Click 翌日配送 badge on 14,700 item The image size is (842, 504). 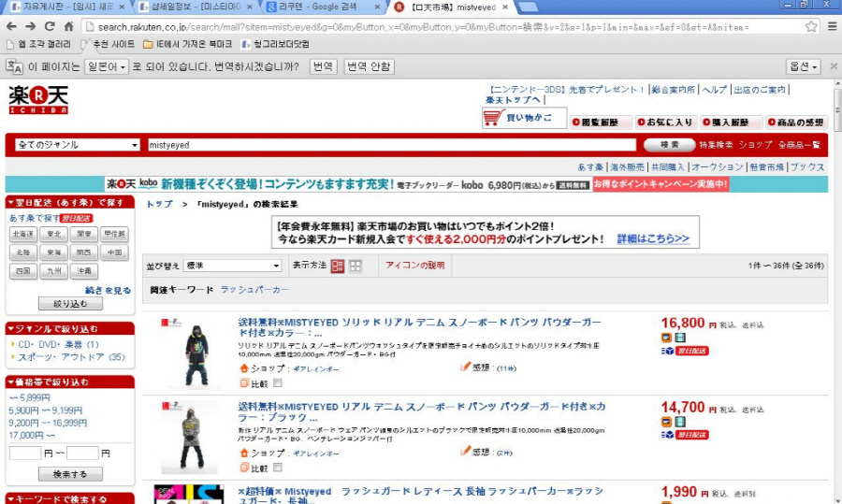pyautogui.click(x=691, y=434)
